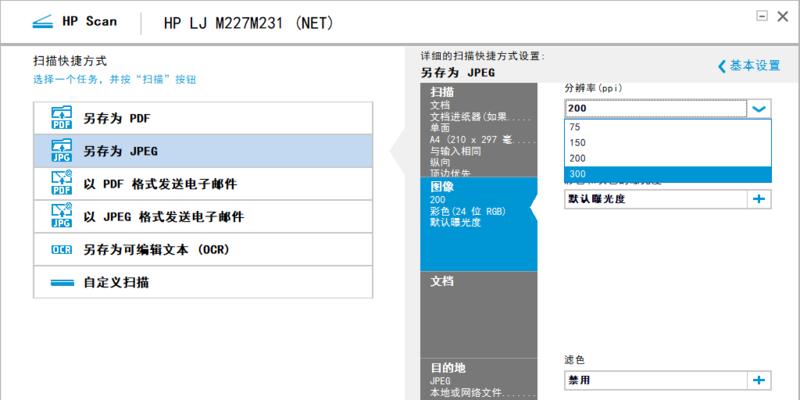
Task: Click the HP Scan scanner logo icon
Action: pos(42,22)
